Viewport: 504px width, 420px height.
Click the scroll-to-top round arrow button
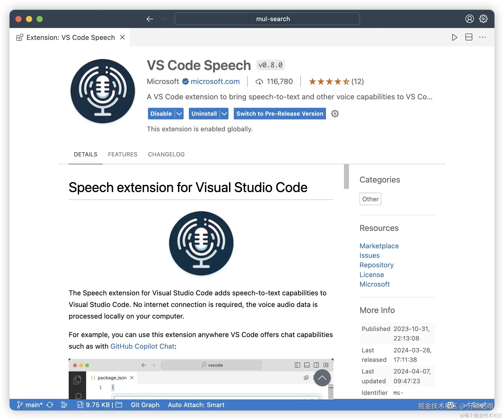pos(322,378)
